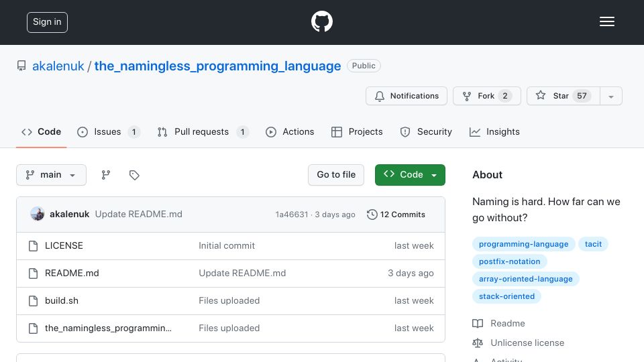Open the the_namingless_programming_language repository link

(217, 66)
